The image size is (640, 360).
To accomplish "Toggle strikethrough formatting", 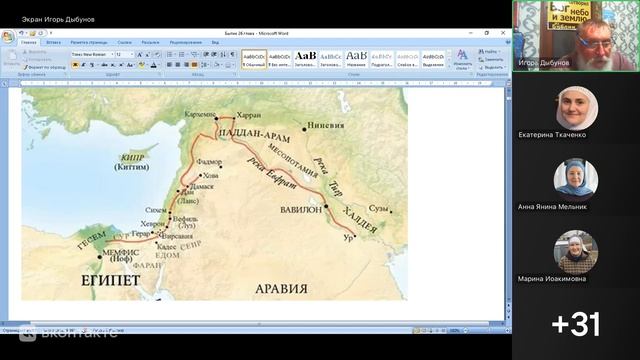I will click(x=104, y=65).
